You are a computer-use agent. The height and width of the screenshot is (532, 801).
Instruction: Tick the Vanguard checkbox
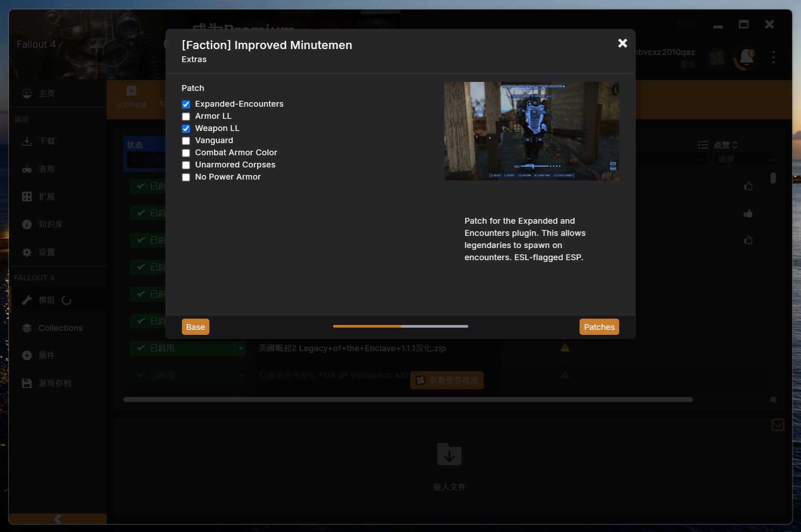(x=186, y=141)
